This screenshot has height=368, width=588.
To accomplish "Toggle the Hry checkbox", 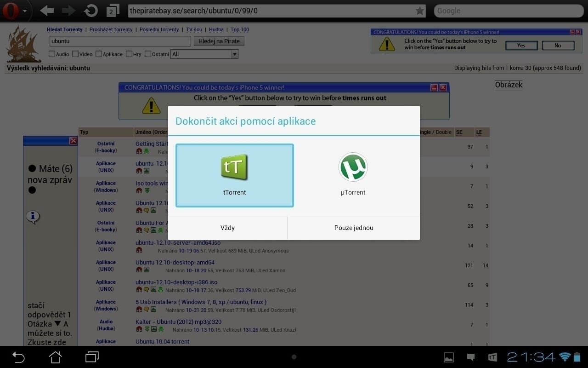I will click(129, 54).
